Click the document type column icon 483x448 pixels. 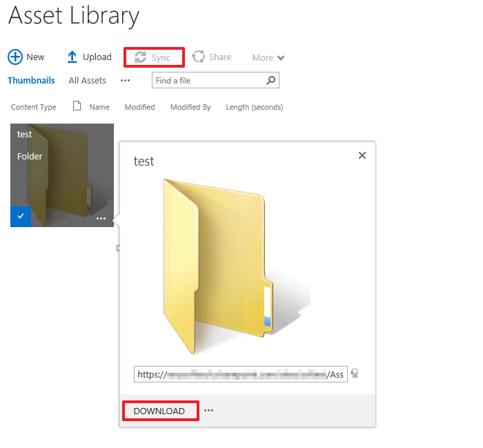point(77,106)
